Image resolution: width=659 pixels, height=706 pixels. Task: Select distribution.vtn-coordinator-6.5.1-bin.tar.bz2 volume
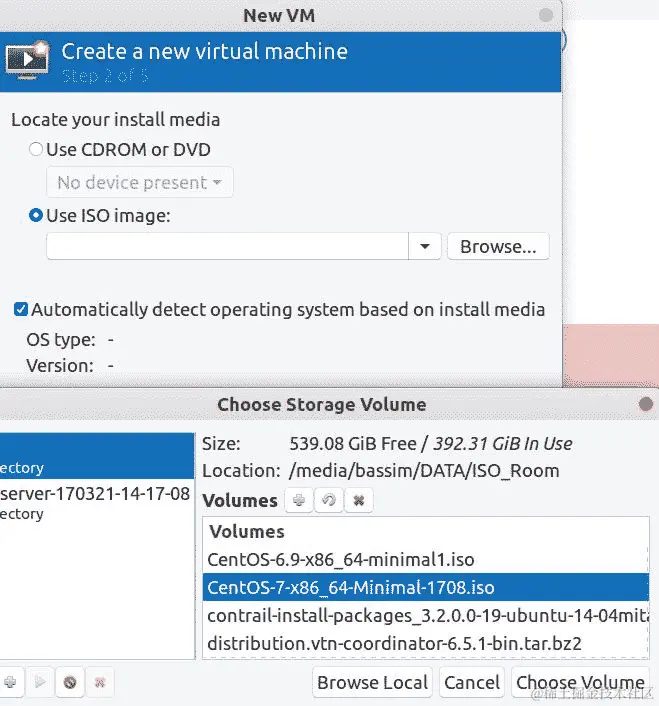(426, 643)
